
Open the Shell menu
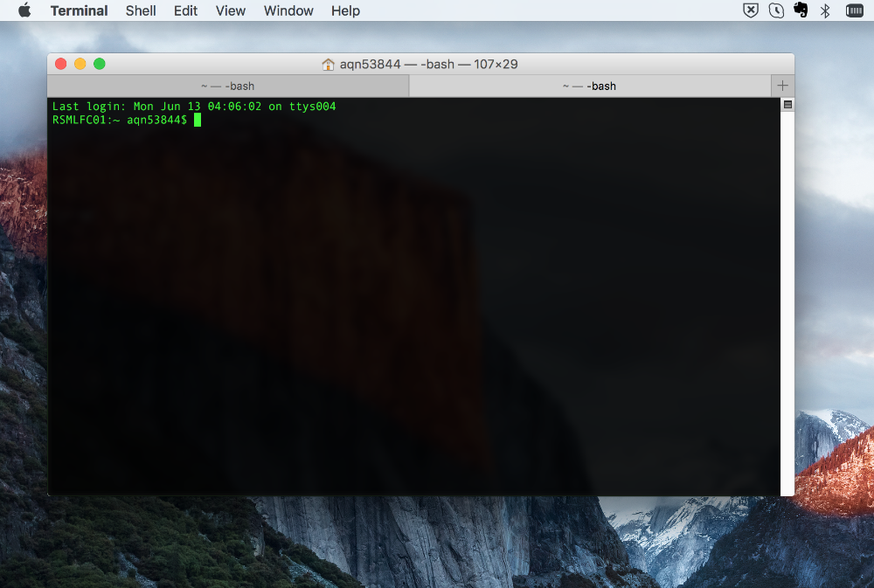[x=140, y=10]
